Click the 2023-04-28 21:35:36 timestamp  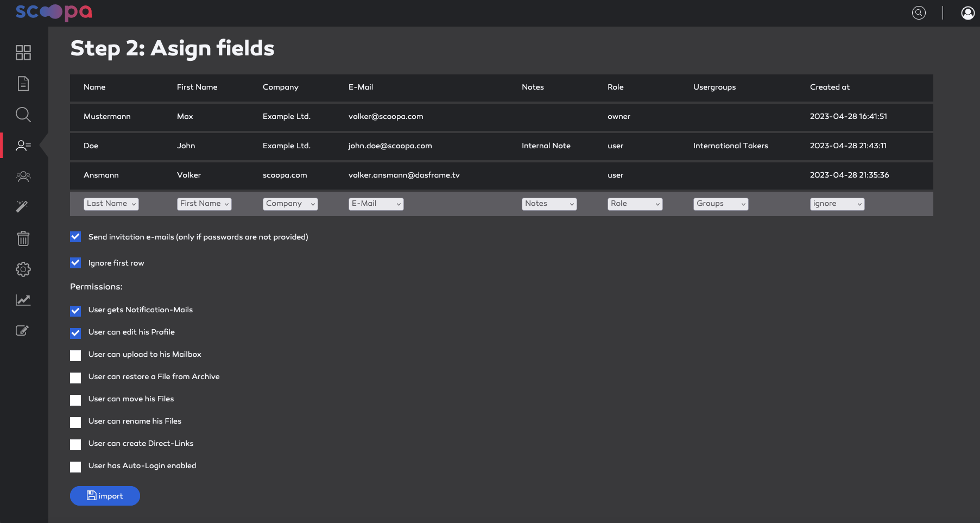click(849, 175)
